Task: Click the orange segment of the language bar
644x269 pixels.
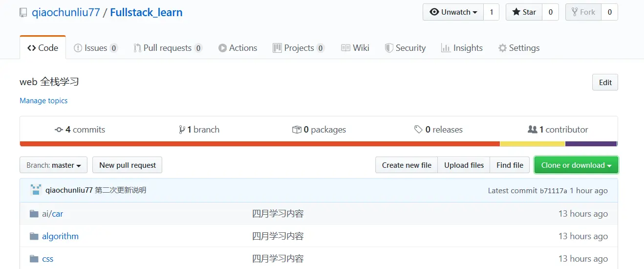Action: pos(260,144)
